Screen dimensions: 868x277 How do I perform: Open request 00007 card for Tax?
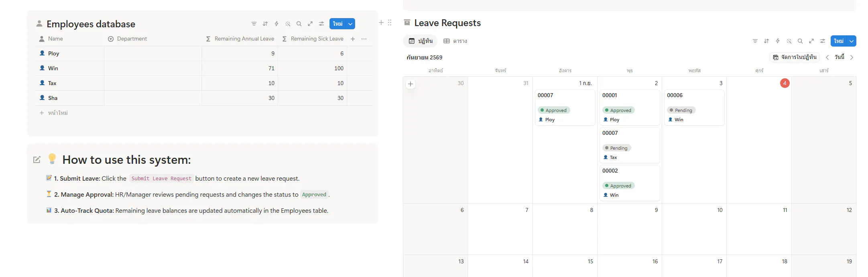pos(630,145)
